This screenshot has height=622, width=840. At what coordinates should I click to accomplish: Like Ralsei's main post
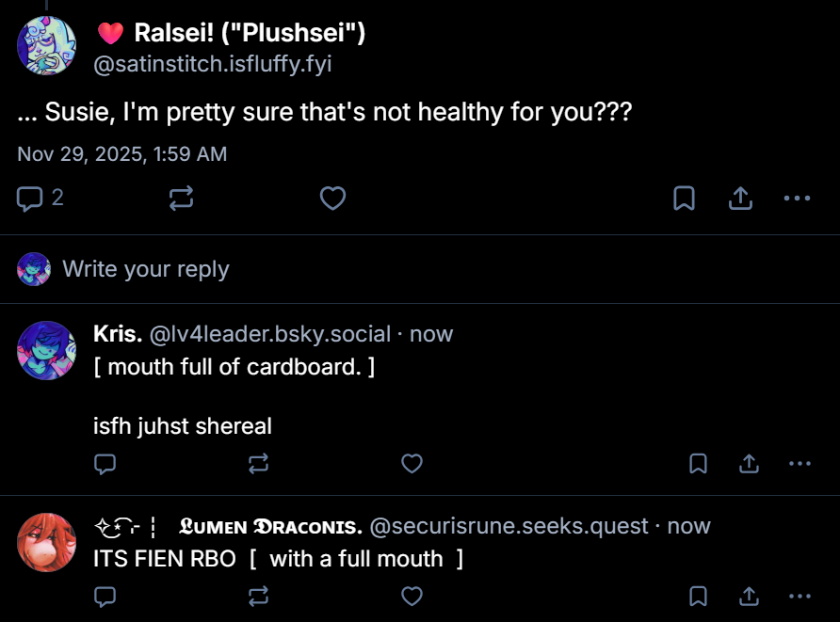332,198
